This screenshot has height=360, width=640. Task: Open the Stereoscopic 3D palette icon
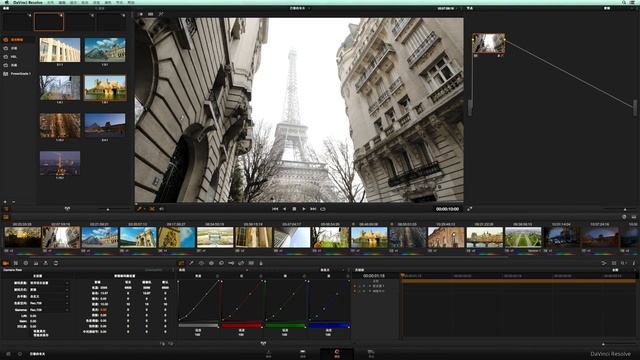(251, 263)
